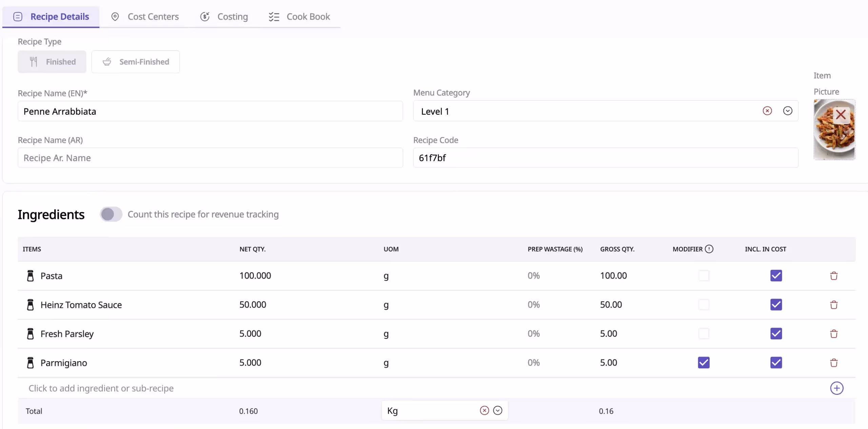Click the plus icon to add ingredient
The height and width of the screenshot is (429, 868).
[x=836, y=388]
